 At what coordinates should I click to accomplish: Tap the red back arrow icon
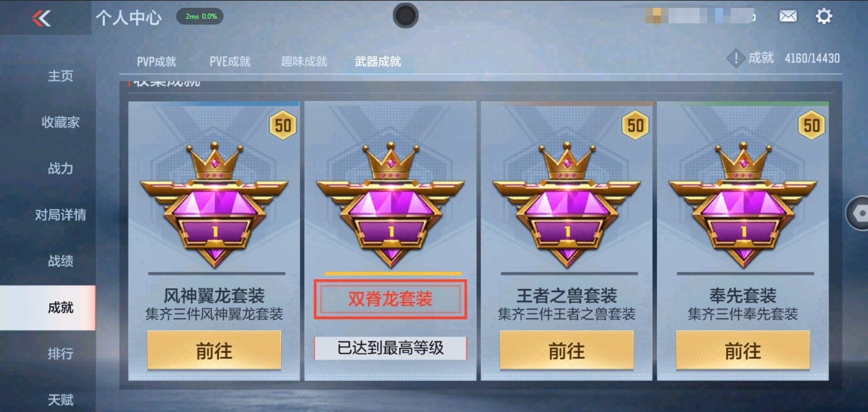pos(41,18)
